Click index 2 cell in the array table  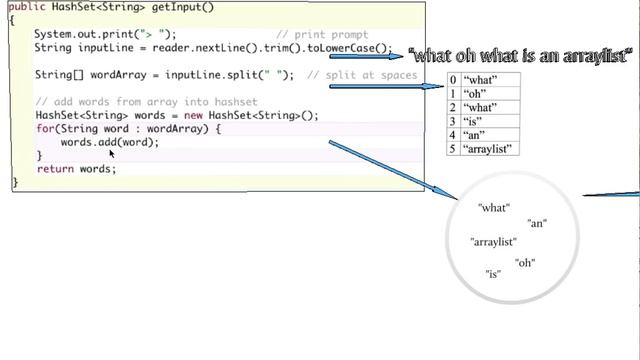tap(453, 108)
